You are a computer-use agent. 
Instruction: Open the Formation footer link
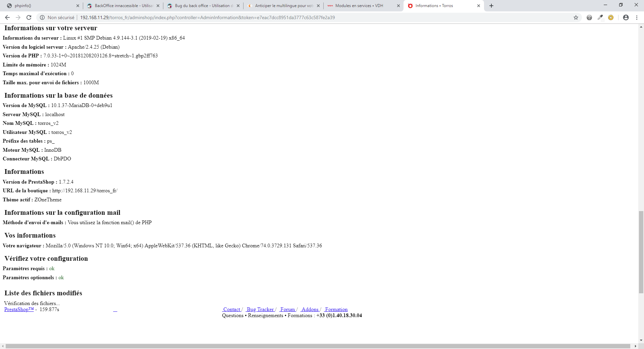click(336, 309)
